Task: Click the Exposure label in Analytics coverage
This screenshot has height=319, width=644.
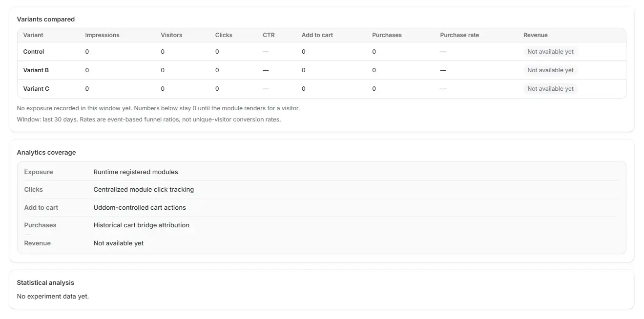Action: [x=39, y=172]
